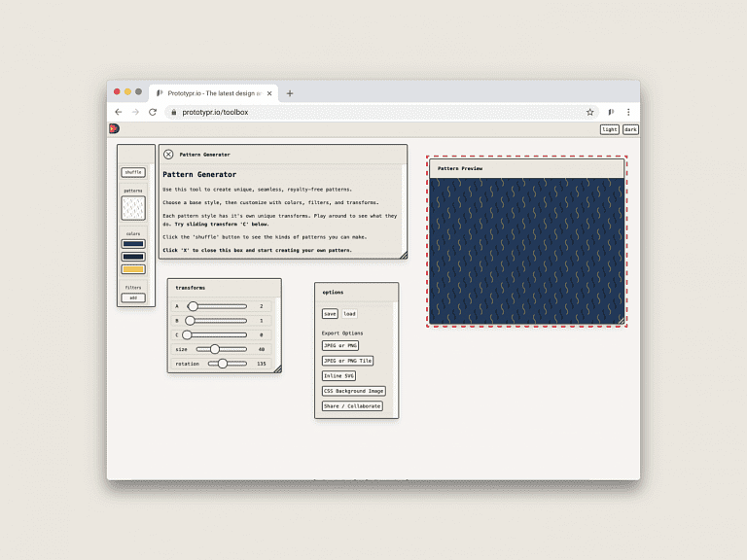Bookmark this page with the star icon
Screen dimensions: 747x560
589,112
